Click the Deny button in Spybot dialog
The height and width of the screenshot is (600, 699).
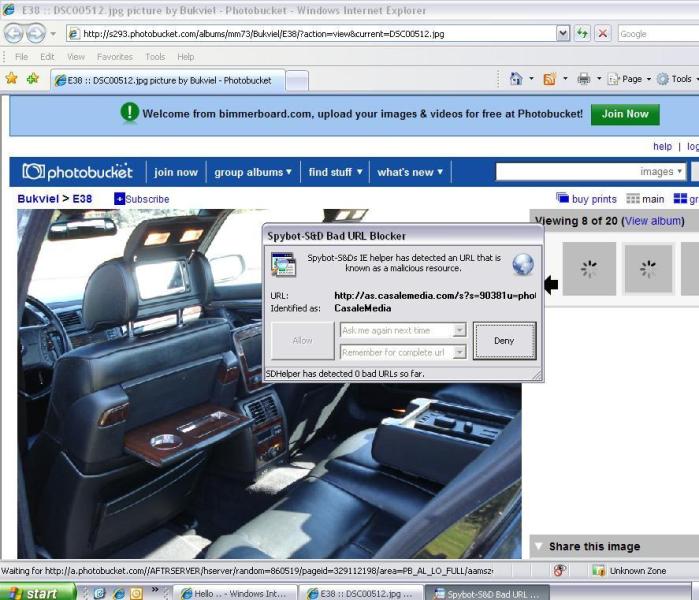click(504, 341)
